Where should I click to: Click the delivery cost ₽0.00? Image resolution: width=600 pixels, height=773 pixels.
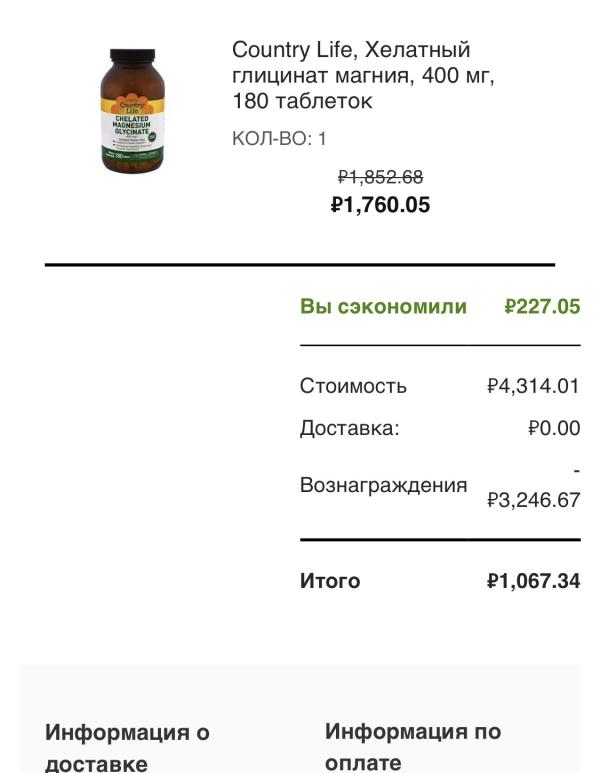[554, 428]
